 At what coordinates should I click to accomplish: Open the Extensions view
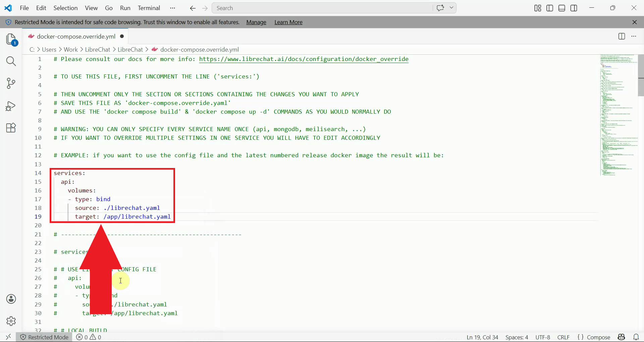(11, 128)
